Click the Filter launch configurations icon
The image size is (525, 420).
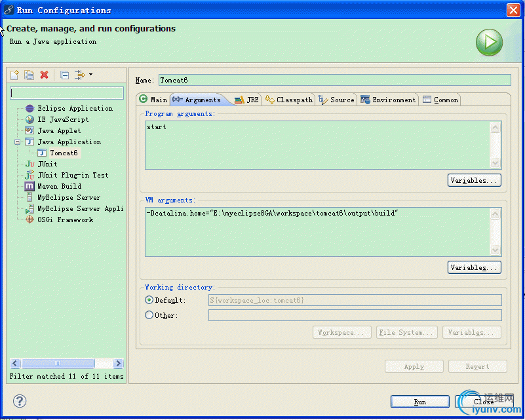pos(80,75)
